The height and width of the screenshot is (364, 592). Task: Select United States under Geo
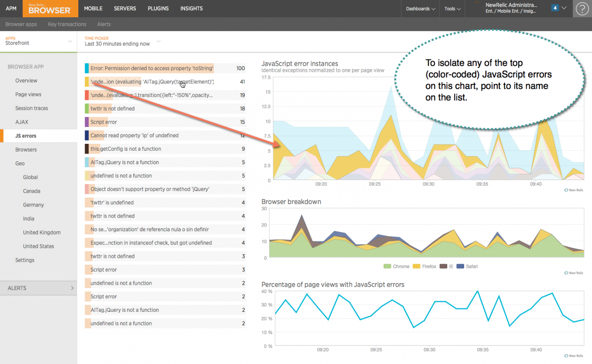[39, 246]
